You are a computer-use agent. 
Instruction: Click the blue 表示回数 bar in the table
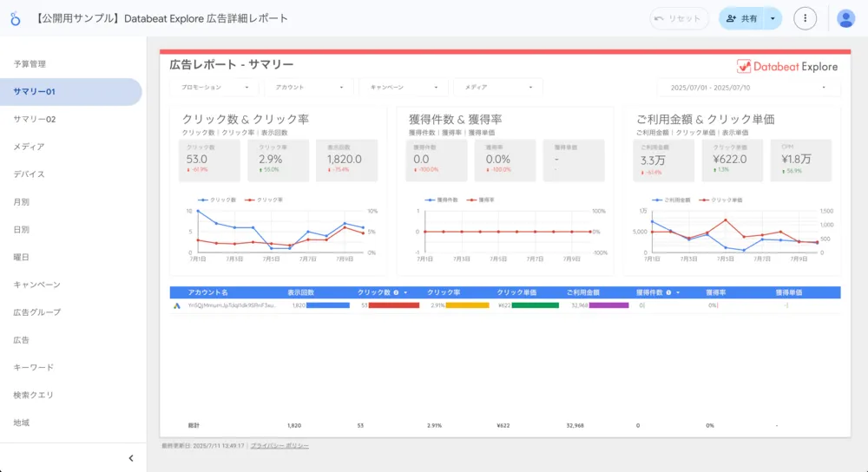327,305
